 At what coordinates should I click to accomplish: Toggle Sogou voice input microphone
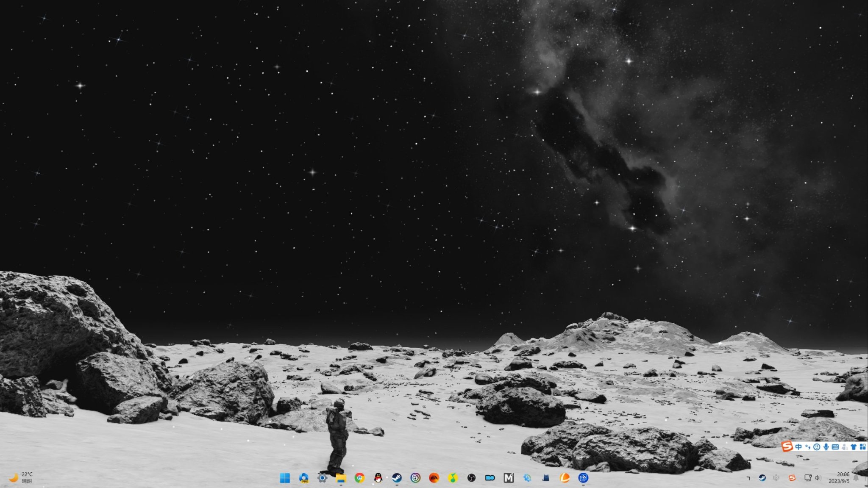click(826, 446)
